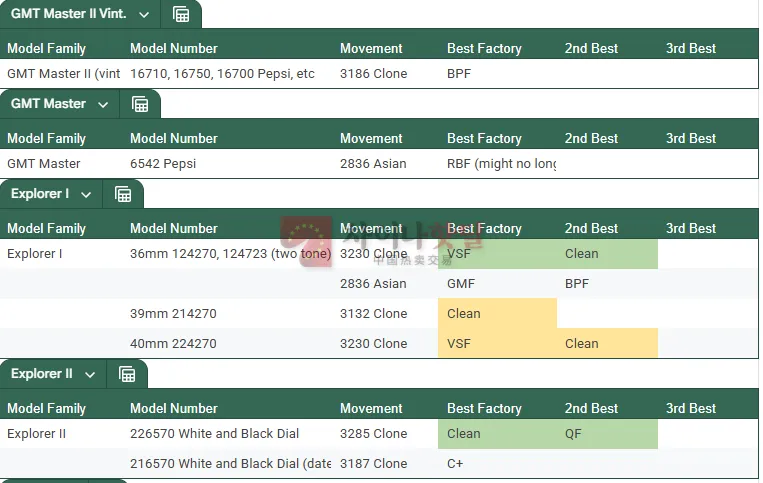The height and width of the screenshot is (483, 763).
Task: Select the GMT Master table title
Action: [x=48, y=104]
